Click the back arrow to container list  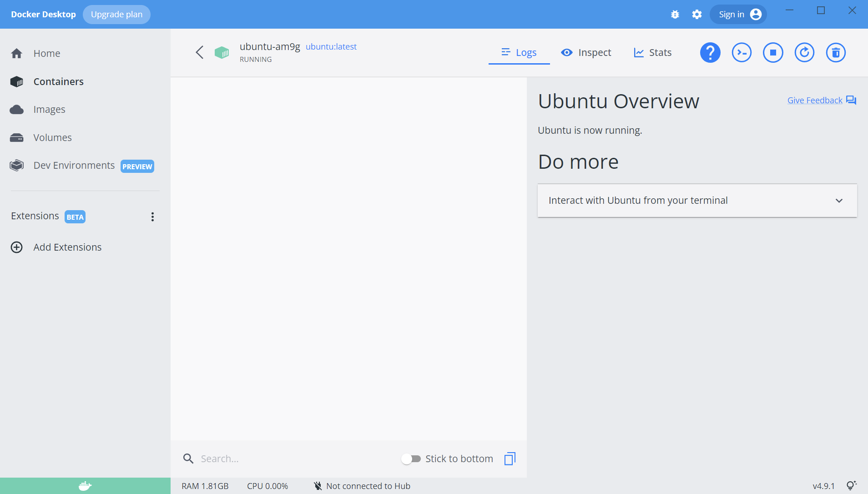point(200,52)
